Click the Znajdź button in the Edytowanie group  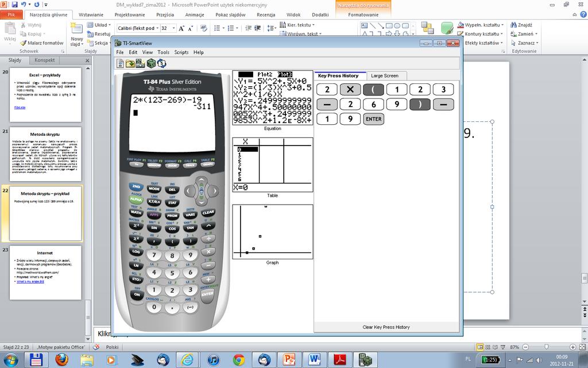521,25
